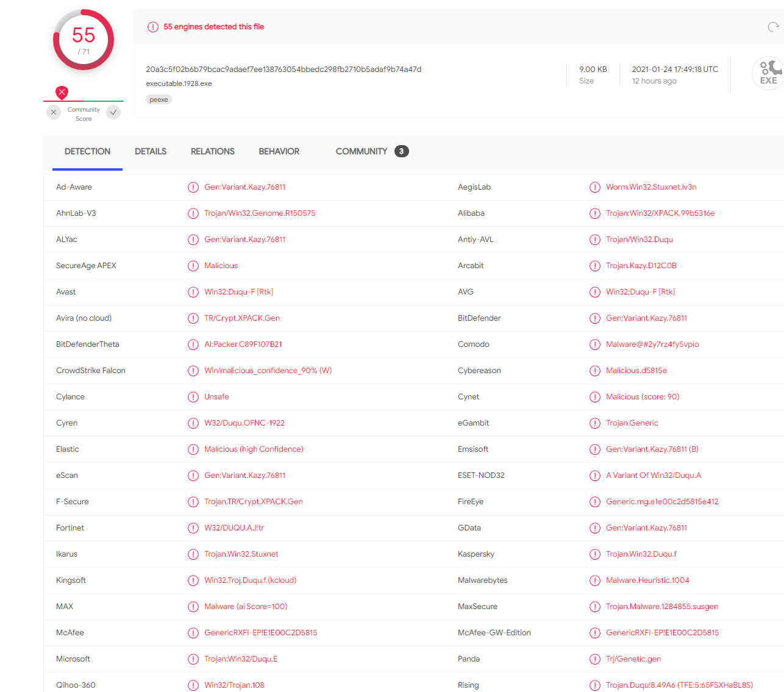Image resolution: width=784 pixels, height=692 pixels.
Task: Click the community count badge 3
Action: [401, 151]
